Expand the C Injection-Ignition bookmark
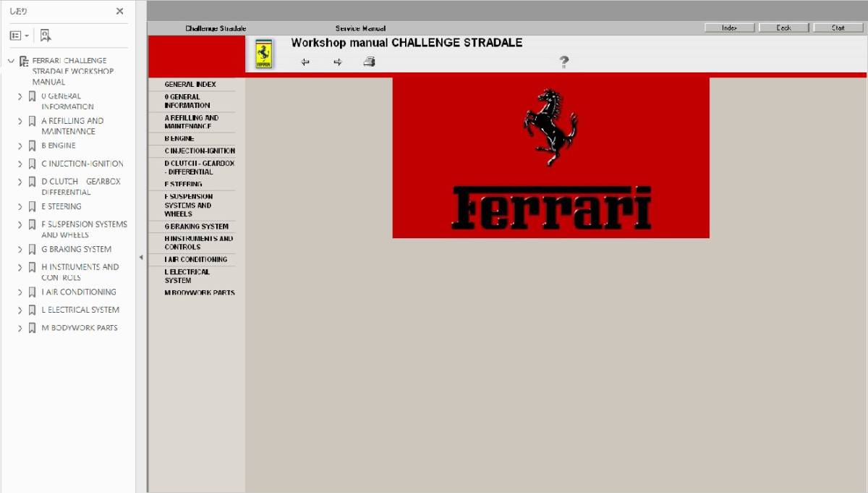The image size is (868, 493). (x=20, y=164)
